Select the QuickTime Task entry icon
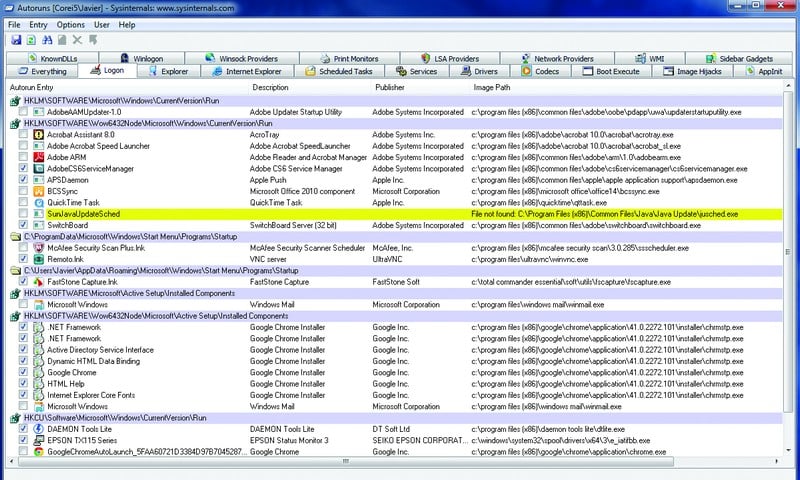The width and height of the screenshot is (800, 480). click(38, 203)
